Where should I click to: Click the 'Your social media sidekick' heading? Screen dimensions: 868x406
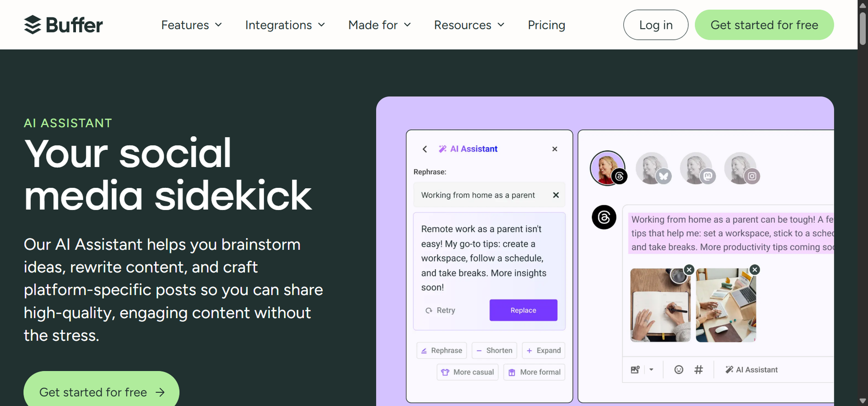click(x=168, y=174)
